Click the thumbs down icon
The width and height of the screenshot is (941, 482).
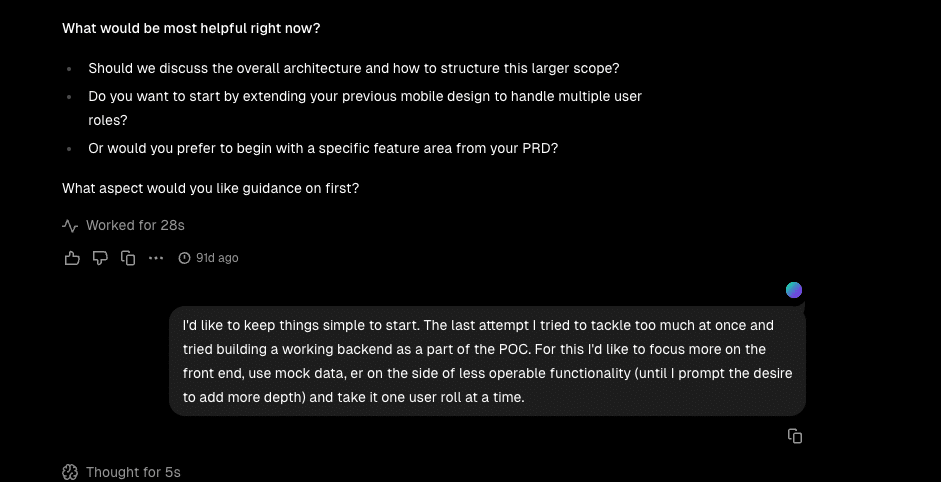[100, 258]
